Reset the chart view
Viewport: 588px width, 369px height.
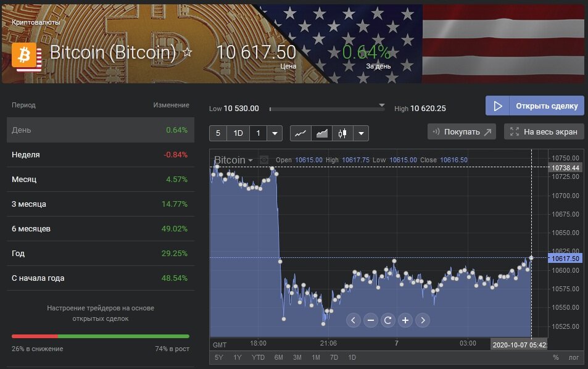point(388,320)
